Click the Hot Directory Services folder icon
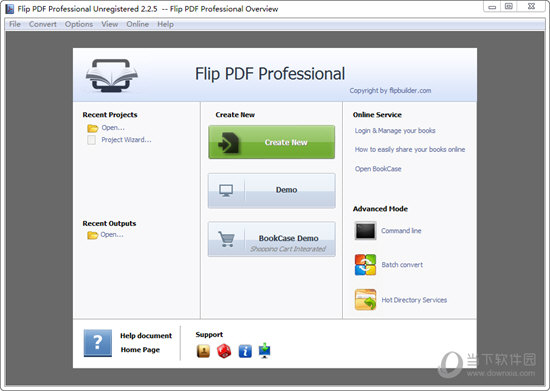The height and width of the screenshot is (391, 550). coord(365,300)
